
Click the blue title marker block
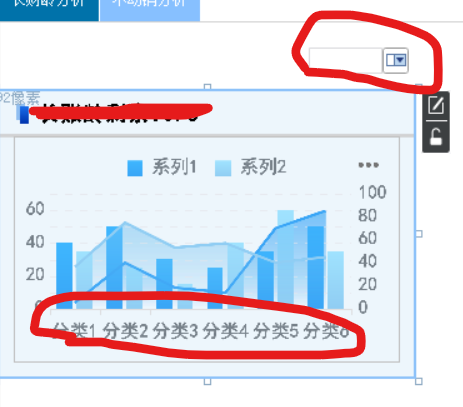click(24, 115)
